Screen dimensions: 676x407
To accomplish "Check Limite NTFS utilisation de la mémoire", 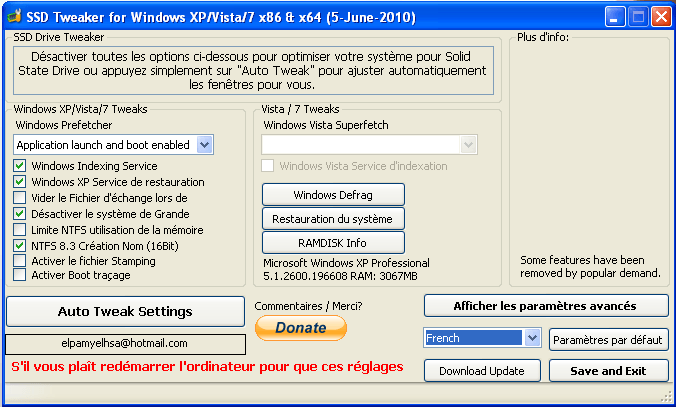I will [x=19, y=229].
